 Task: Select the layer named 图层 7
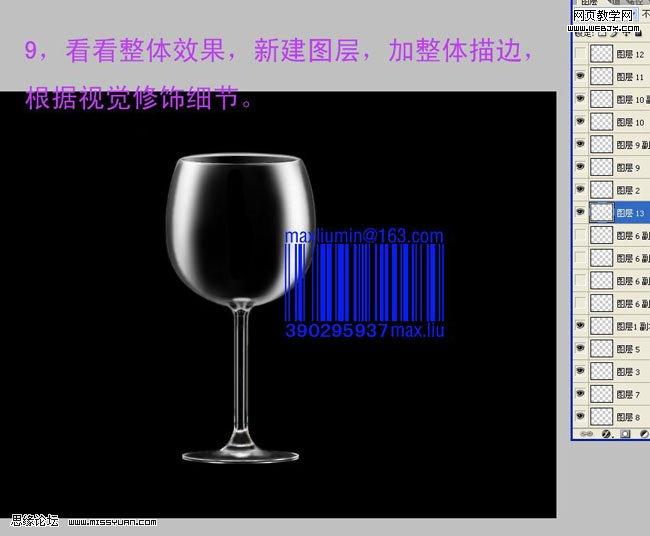tap(628, 394)
